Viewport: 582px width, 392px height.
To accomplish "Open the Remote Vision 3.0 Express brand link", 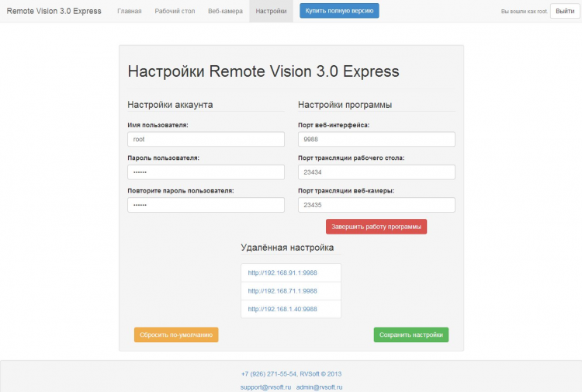I will (x=54, y=11).
